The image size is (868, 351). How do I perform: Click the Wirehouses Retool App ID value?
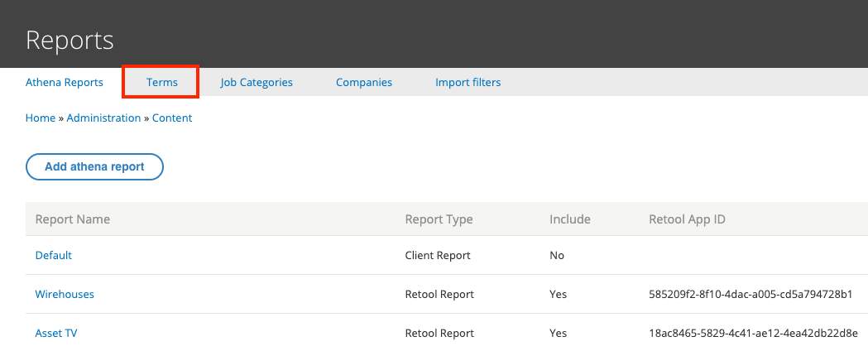pos(751,294)
